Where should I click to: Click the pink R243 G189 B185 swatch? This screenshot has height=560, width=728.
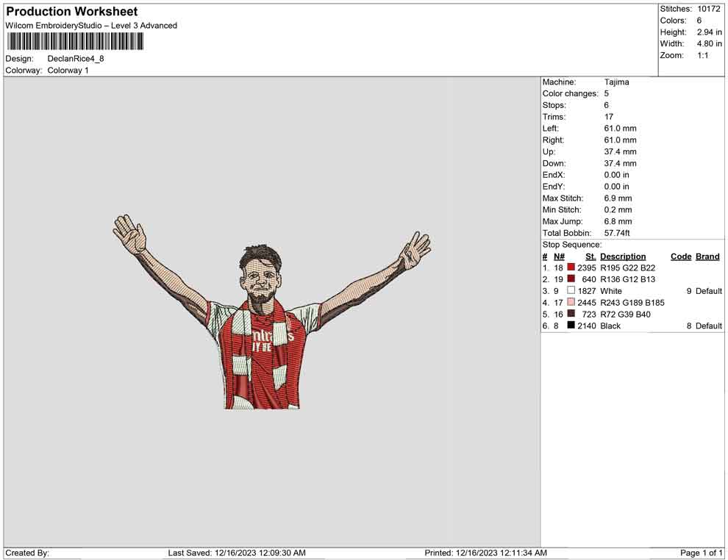571,302
